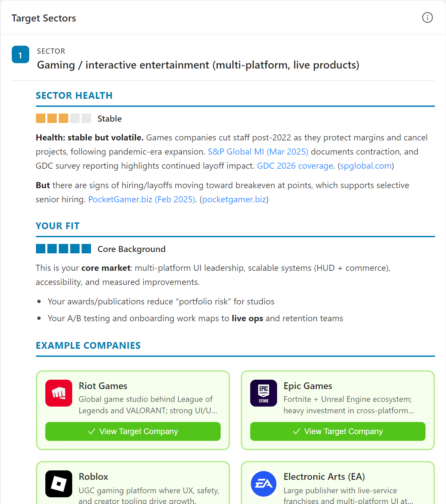Click the Sector Health stable rating bar
Screen dimensions: 446x504
click(x=63, y=118)
